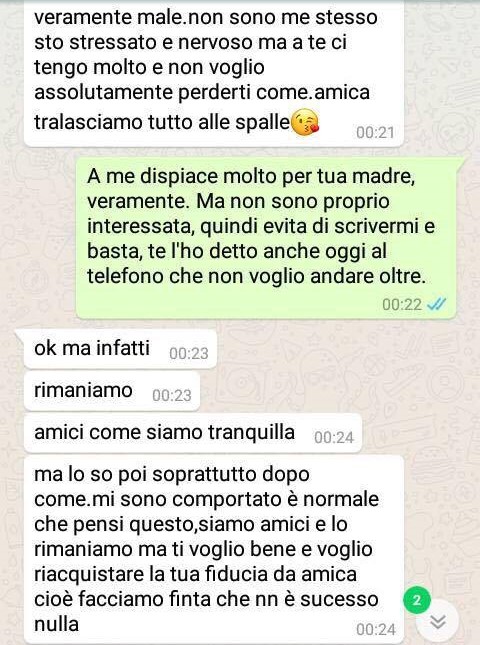
Task: Tap the blue double read checkmarks
Action: pos(437,304)
